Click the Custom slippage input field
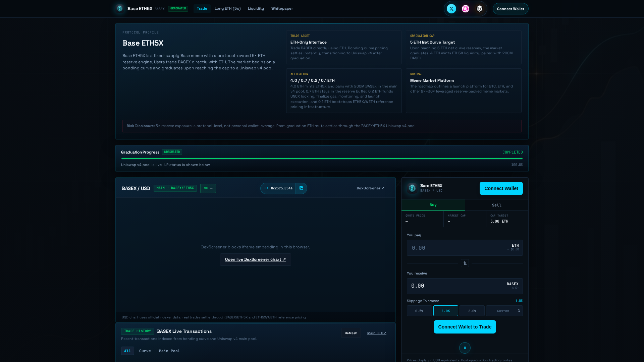The image size is (644, 362). (x=504, y=311)
